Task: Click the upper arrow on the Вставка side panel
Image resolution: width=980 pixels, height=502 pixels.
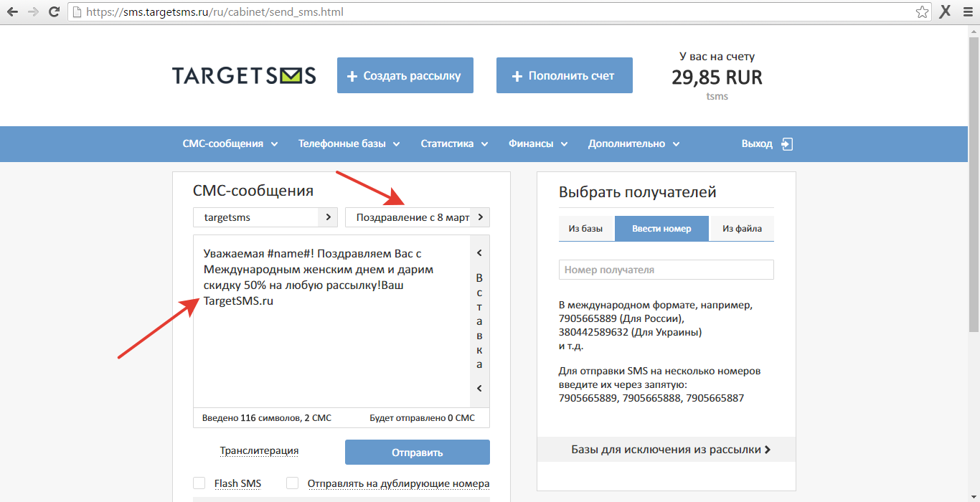Action: tap(479, 252)
